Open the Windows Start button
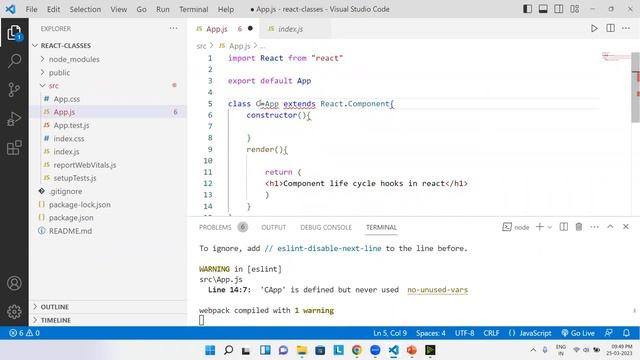 click(210, 350)
